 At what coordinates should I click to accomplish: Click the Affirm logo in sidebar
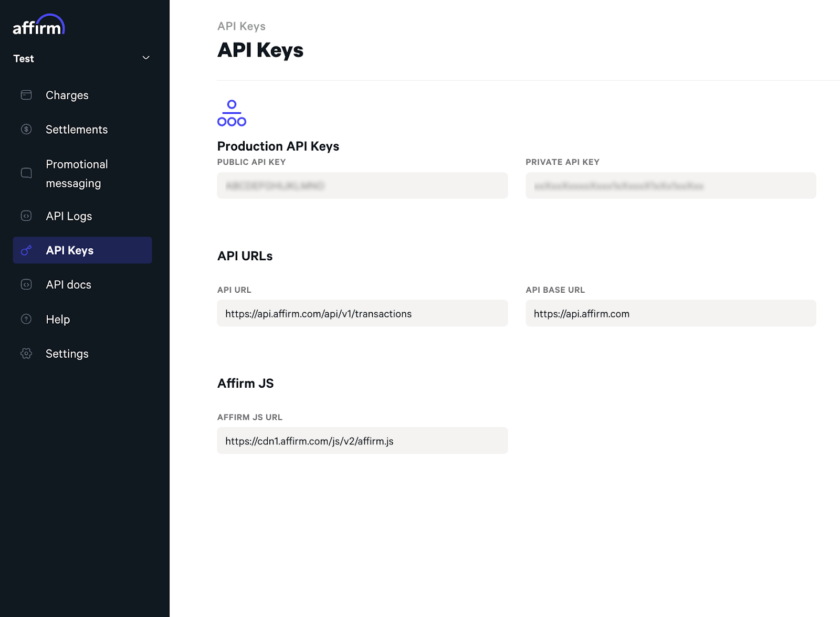pyautogui.click(x=39, y=25)
